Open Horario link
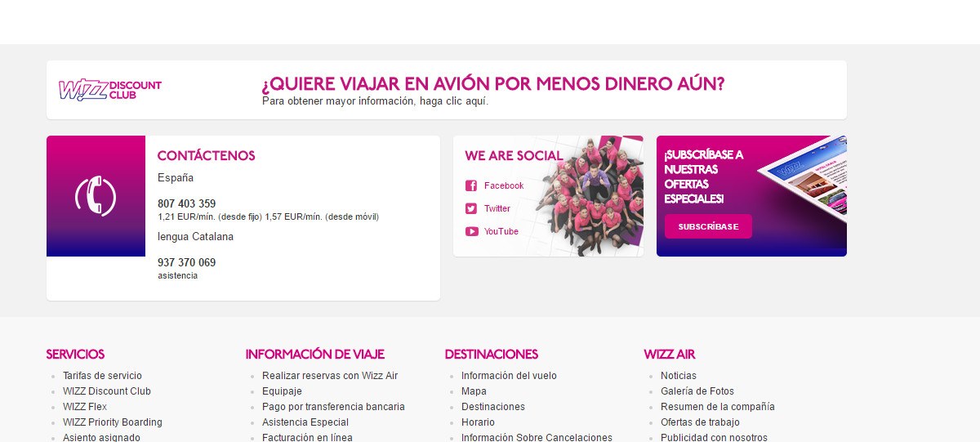This screenshot has width=980, height=442. click(x=478, y=422)
